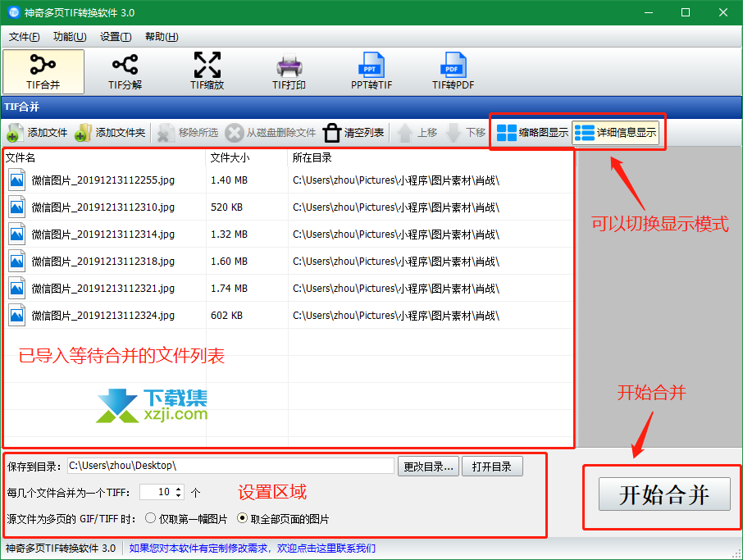The height and width of the screenshot is (560, 743).
Task: Select file 微信图片_20191213112310.jpg
Action: pos(103,207)
